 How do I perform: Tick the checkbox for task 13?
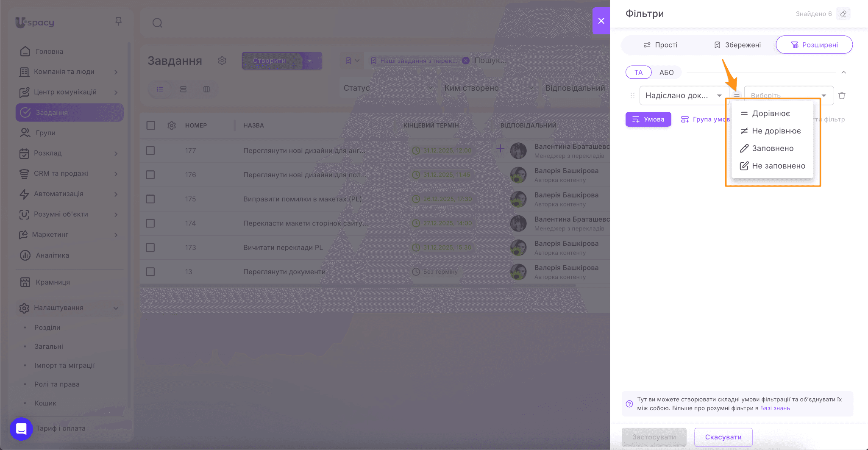pos(150,272)
